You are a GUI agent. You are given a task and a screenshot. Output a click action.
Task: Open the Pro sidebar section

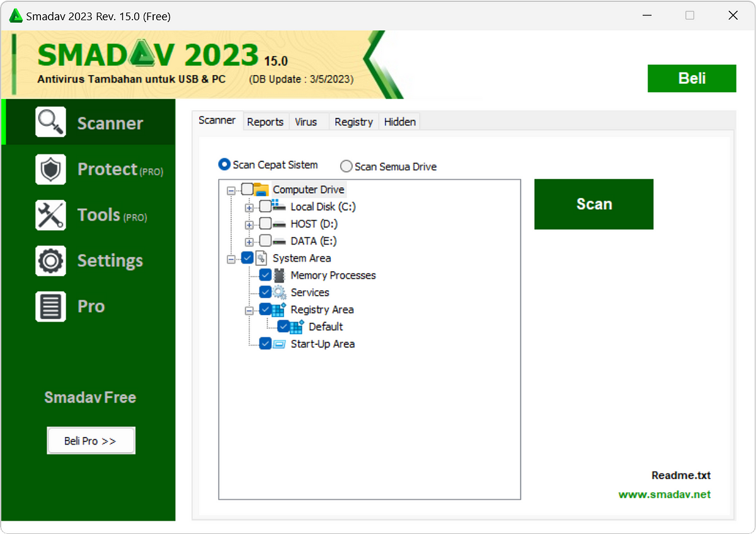[89, 306]
